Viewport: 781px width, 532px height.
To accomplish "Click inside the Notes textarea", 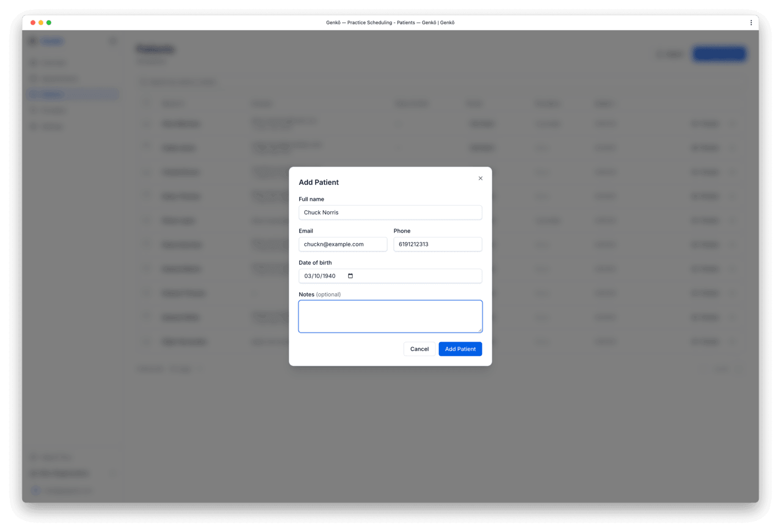I will (390, 316).
